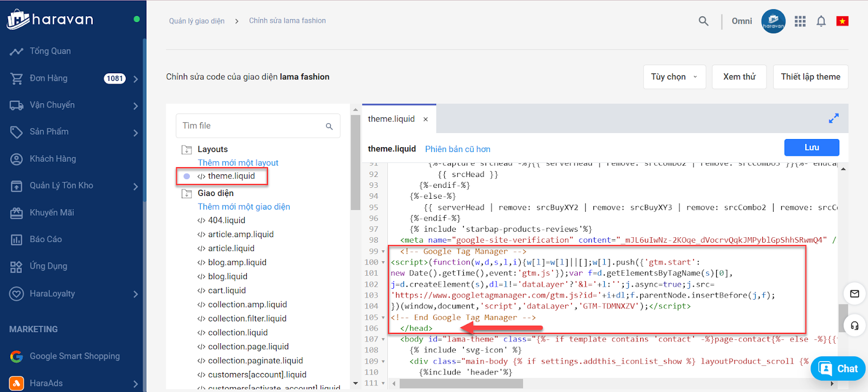Click the Vietnam flag language icon
The image size is (868, 392).
pos(842,21)
